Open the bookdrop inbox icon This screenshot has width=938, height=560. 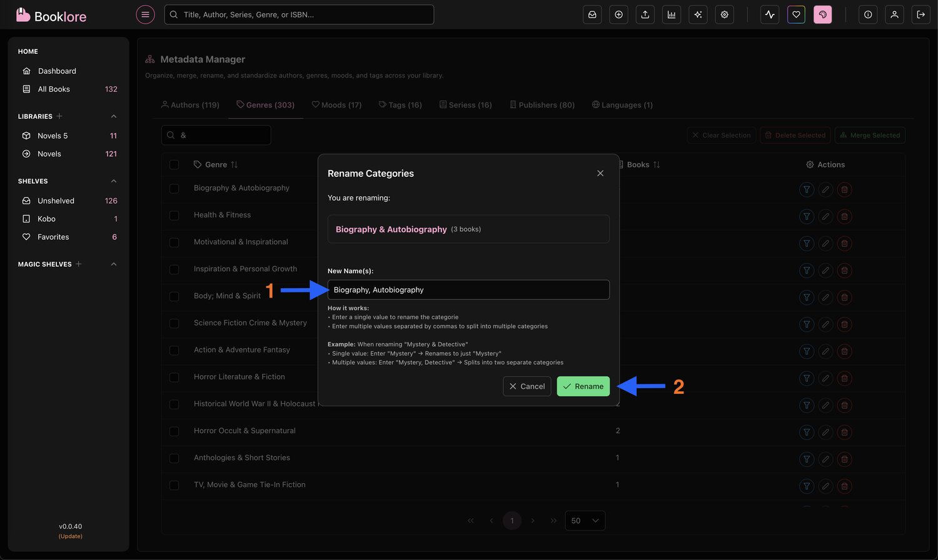(592, 14)
